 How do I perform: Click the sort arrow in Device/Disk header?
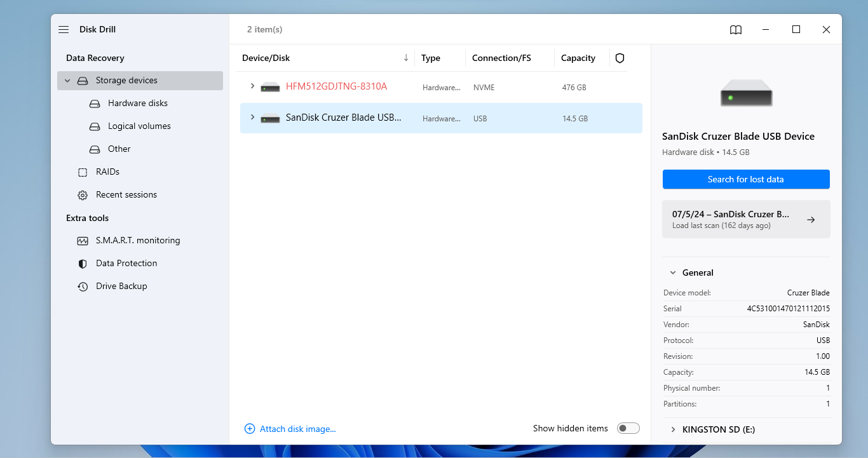[x=406, y=58]
